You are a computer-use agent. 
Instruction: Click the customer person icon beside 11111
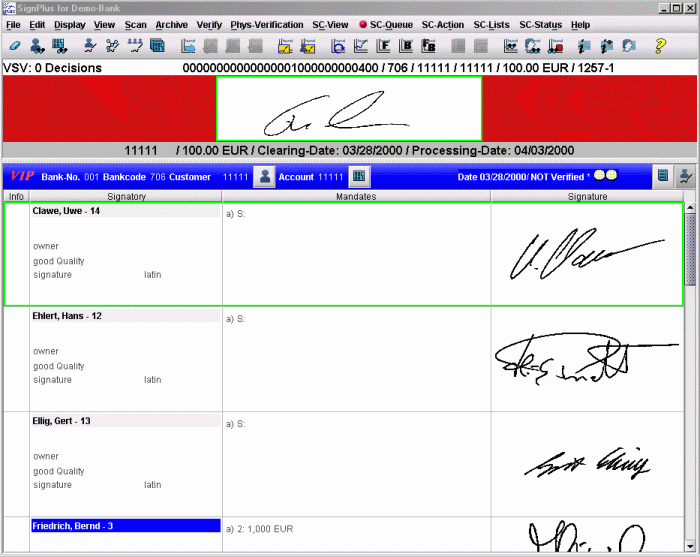tap(264, 177)
